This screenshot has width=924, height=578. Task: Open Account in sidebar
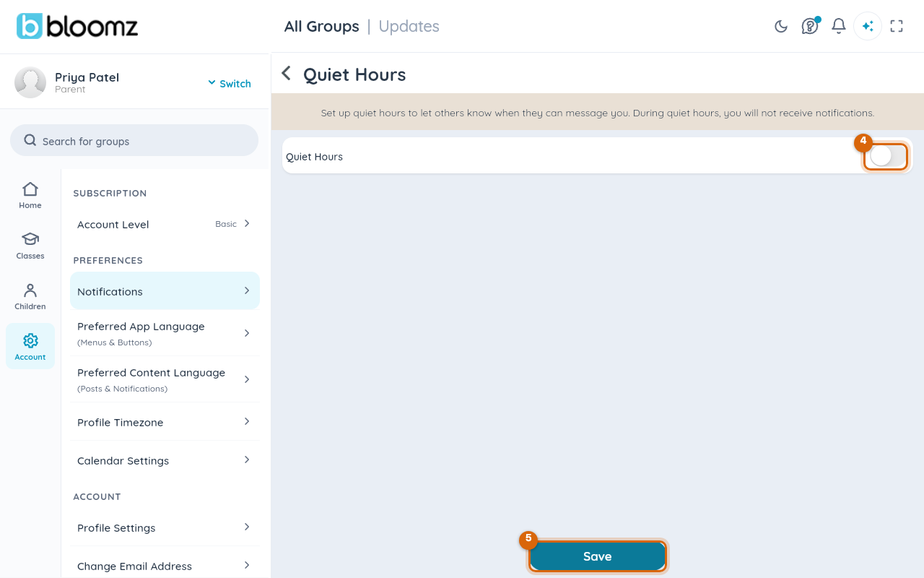pos(30,346)
